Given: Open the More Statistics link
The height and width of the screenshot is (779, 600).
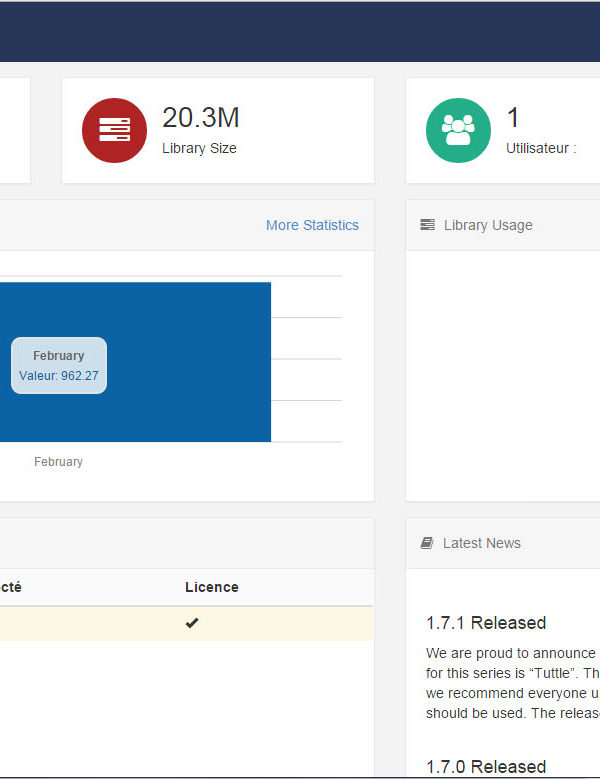Looking at the screenshot, I should (x=312, y=225).
